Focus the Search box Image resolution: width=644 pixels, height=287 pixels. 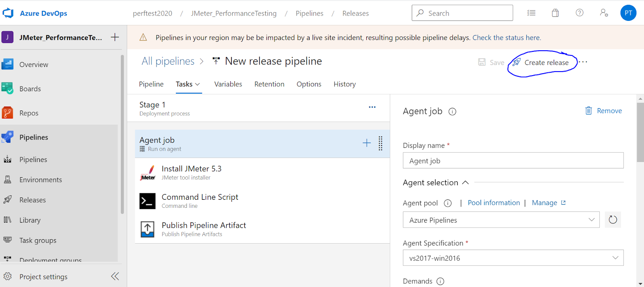(462, 13)
